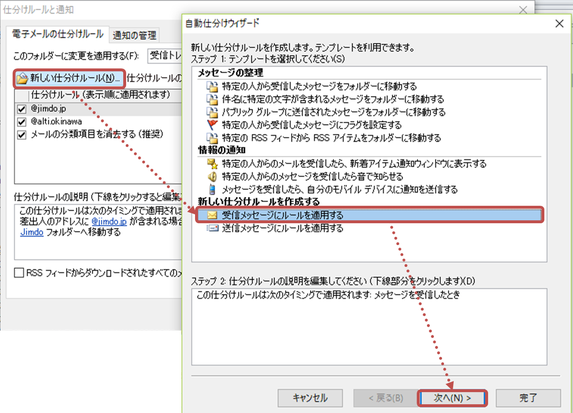The width and height of the screenshot is (573, 413).
Task: Click icon for 特定の人から受信したメッセージをフォルダーに移動する
Action: click(212, 87)
